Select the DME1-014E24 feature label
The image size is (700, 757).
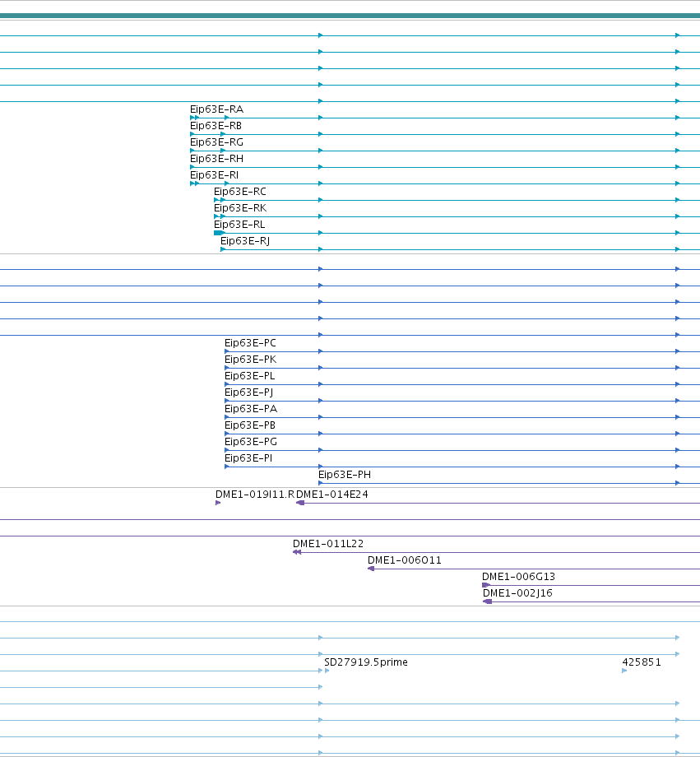332,495
